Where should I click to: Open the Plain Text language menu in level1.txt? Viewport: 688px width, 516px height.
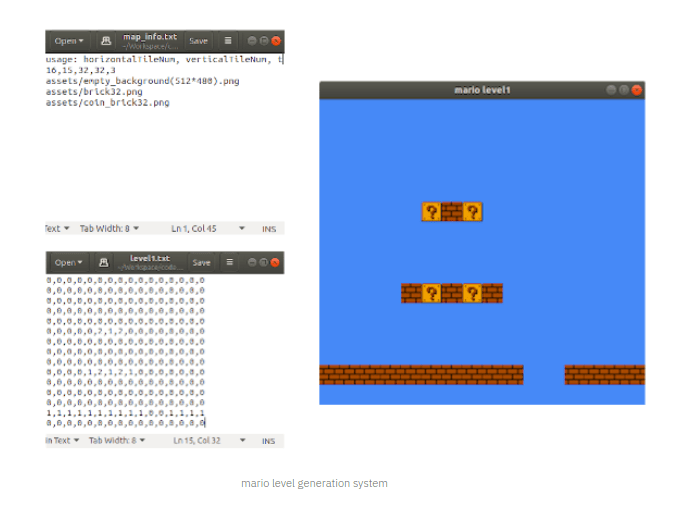pos(61,441)
